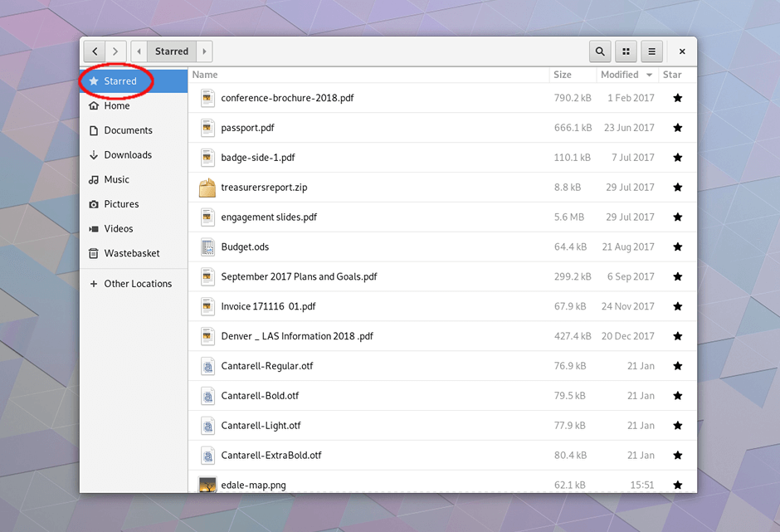Click path bar right scroll arrow

pyautogui.click(x=204, y=51)
